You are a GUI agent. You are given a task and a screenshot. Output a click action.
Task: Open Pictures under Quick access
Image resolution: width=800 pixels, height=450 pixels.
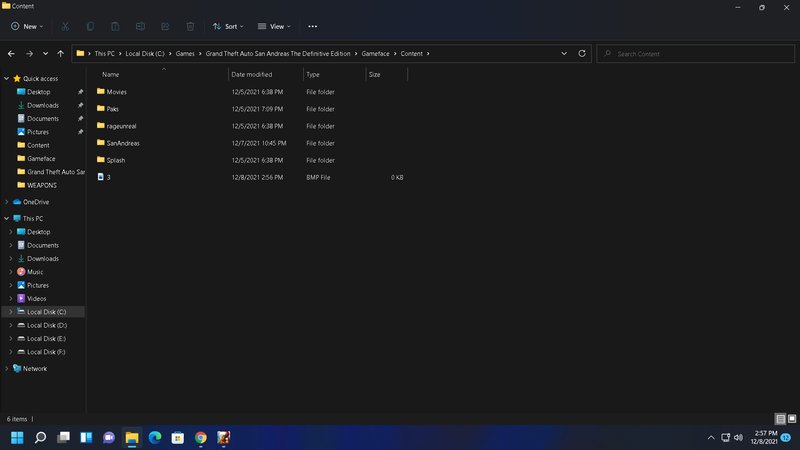pyautogui.click(x=38, y=132)
